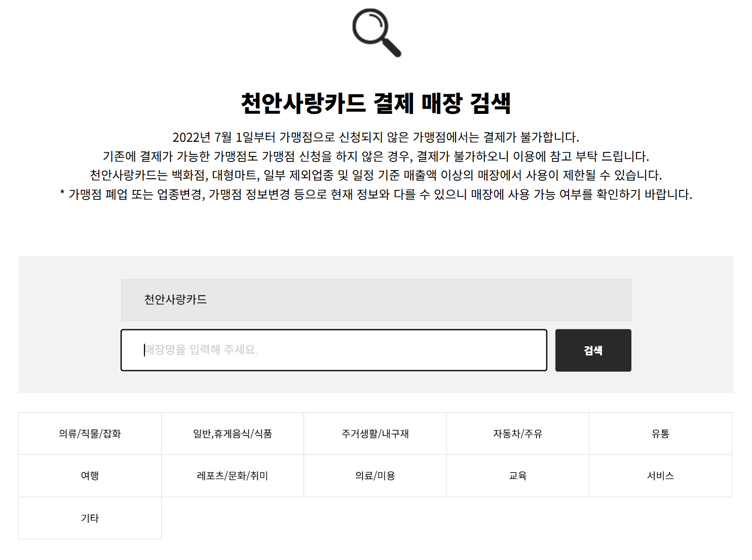Click the notice line starting with 기존에 결제가 가능한
Image resolution: width=752 pixels, height=560 pixels.
(376, 156)
